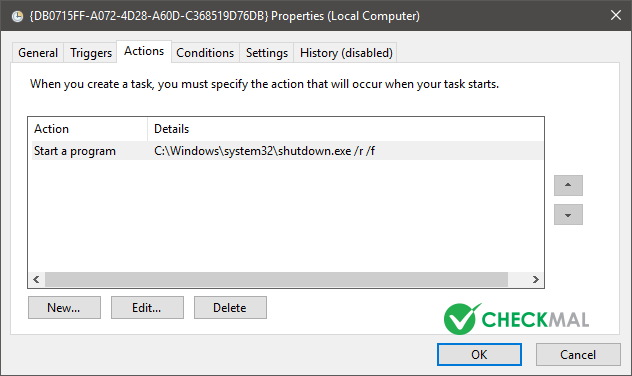Viewport: 632px width, 376px height.
Task: Click the task clock icon in title bar
Action: point(17,17)
